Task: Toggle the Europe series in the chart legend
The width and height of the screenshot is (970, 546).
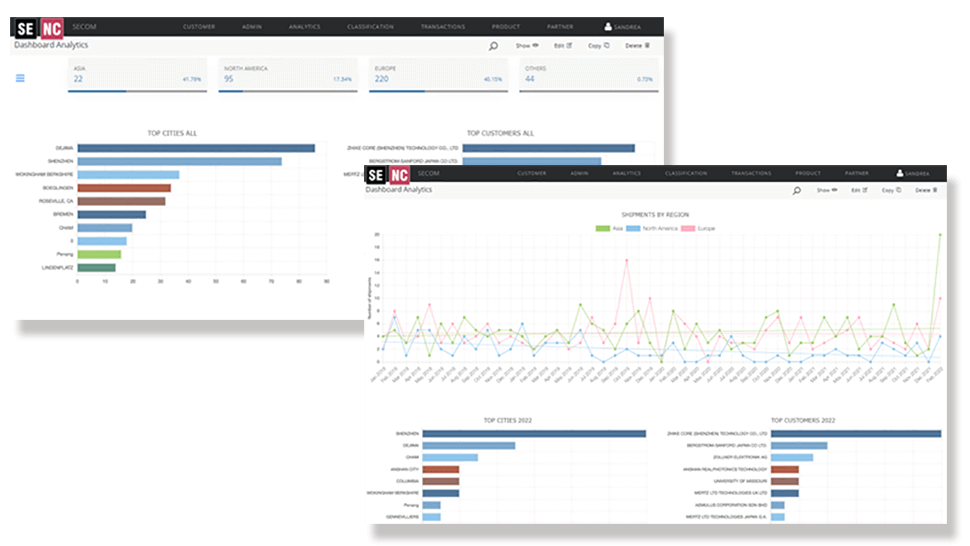Action: pos(700,228)
